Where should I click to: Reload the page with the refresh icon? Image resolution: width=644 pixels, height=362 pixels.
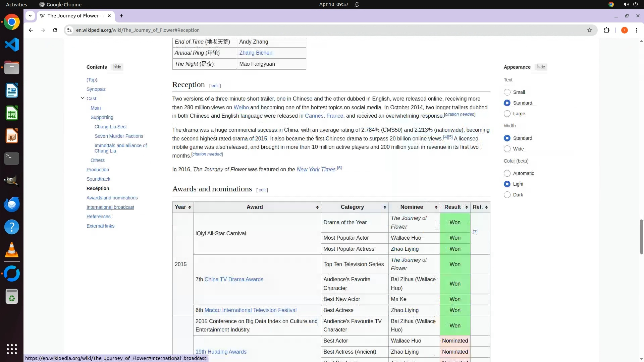55,30
